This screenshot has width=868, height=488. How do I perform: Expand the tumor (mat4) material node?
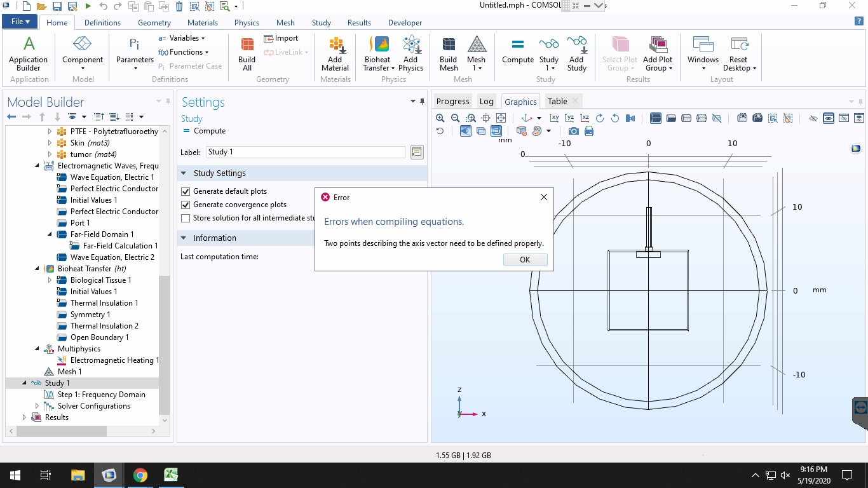[x=50, y=154]
